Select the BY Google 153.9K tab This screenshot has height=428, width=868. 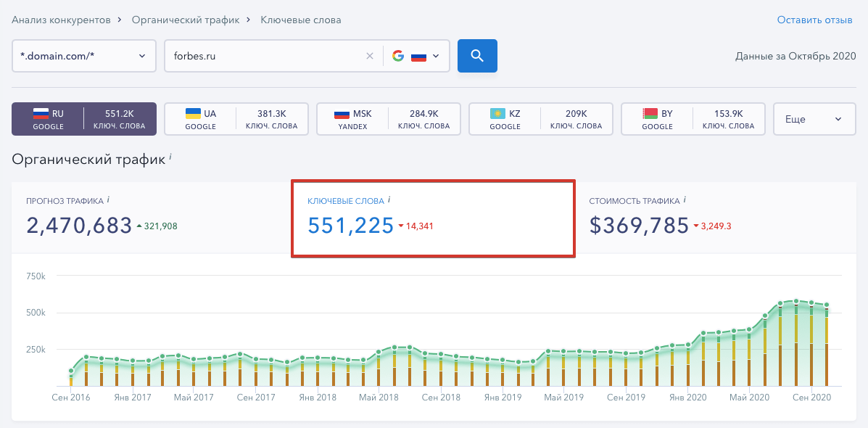[693, 119]
